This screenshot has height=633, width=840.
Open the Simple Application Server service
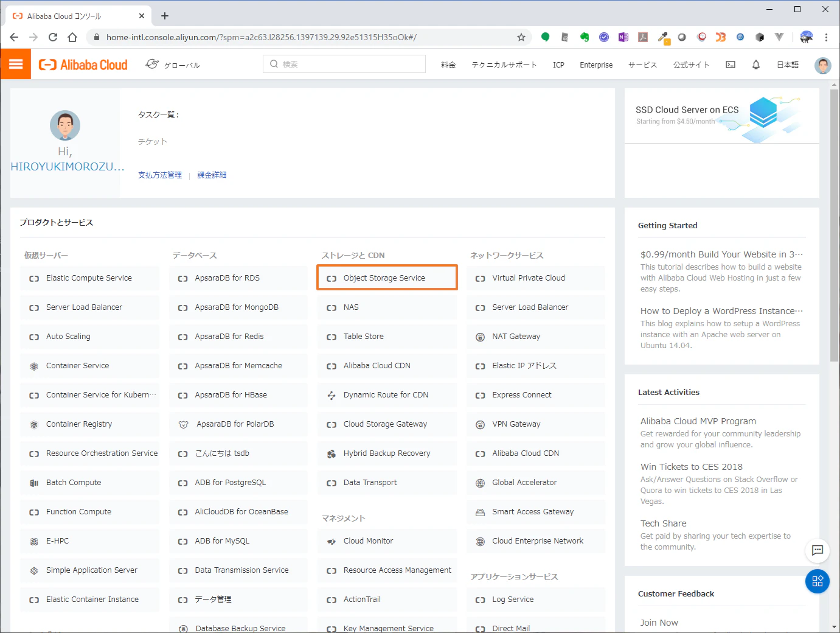coord(89,570)
